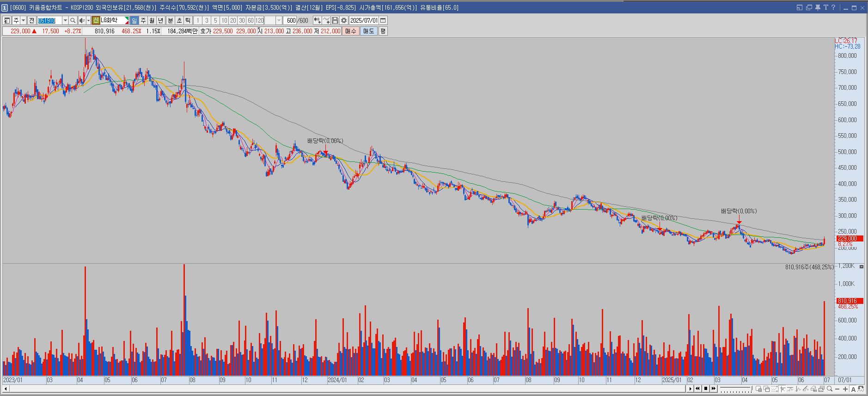Click the 매도 sell button
This screenshot has width=868, height=396.
368,31
